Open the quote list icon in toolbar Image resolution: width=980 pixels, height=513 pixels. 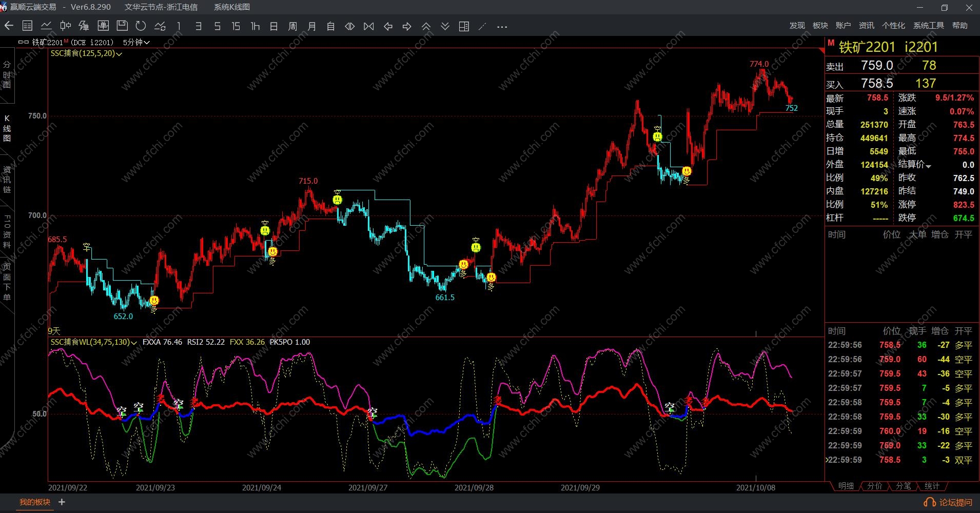[x=28, y=26]
